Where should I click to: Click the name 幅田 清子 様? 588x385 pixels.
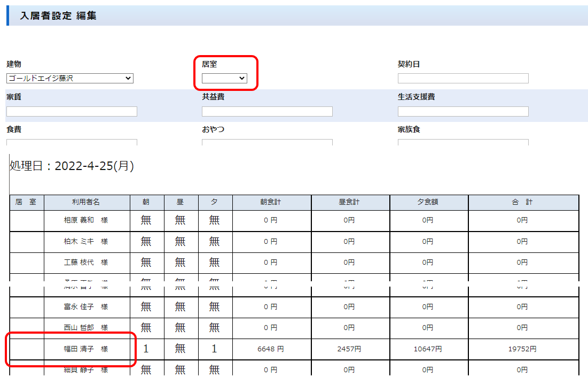pyautogui.click(x=86, y=349)
